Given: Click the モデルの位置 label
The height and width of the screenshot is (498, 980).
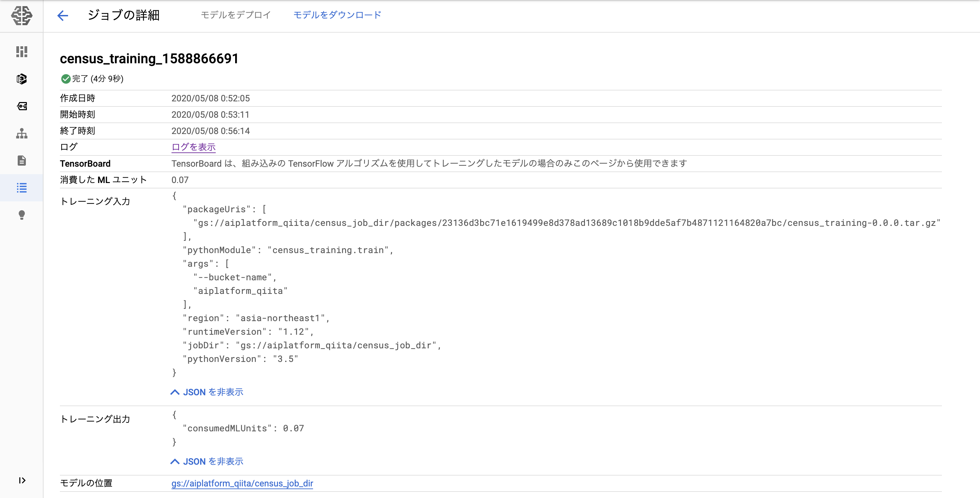Looking at the screenshot, I should pyautogui.click(x=86, y=483).
